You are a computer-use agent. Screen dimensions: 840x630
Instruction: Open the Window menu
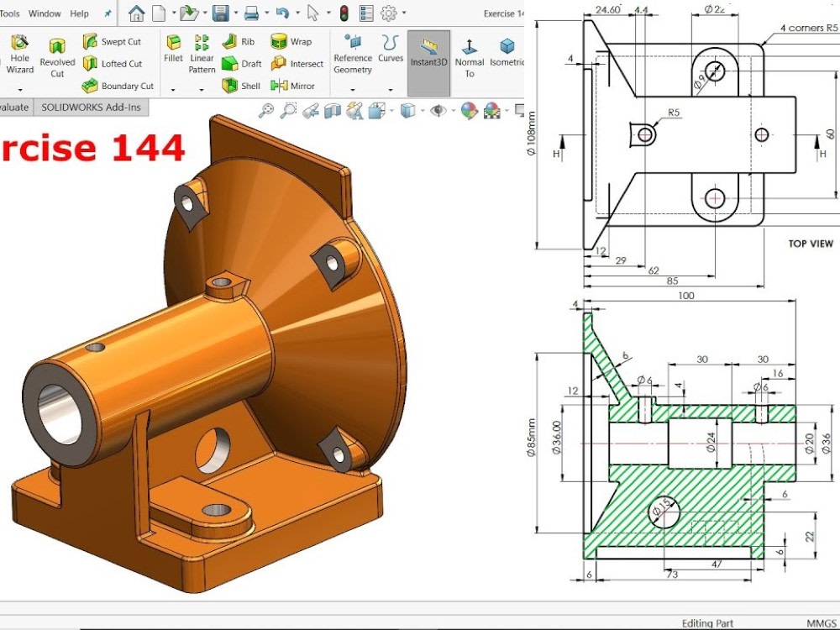[45, 13]
